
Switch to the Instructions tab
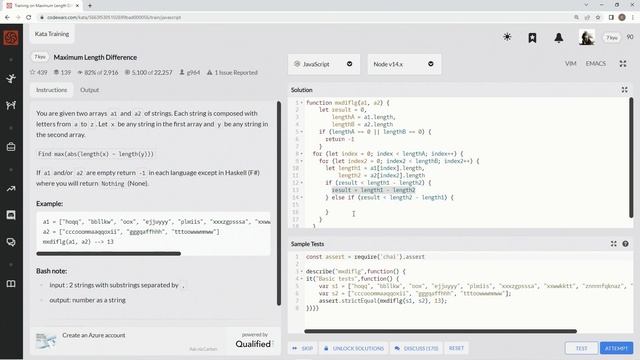(51, 90)
